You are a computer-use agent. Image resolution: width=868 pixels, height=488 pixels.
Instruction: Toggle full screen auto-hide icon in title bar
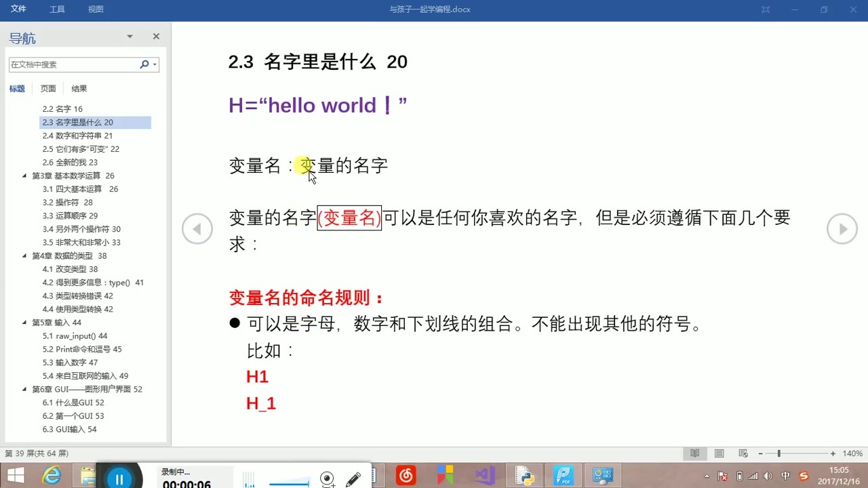click(766, 9)
